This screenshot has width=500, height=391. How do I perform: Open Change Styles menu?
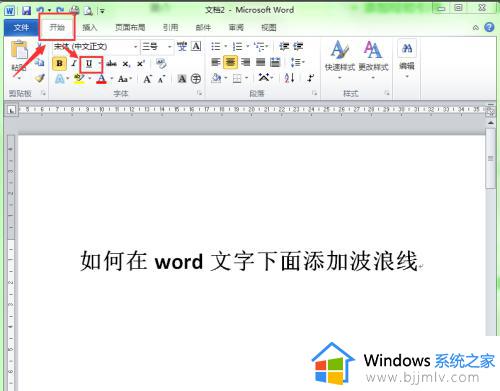pyautogui.click(x=373, y=59)
